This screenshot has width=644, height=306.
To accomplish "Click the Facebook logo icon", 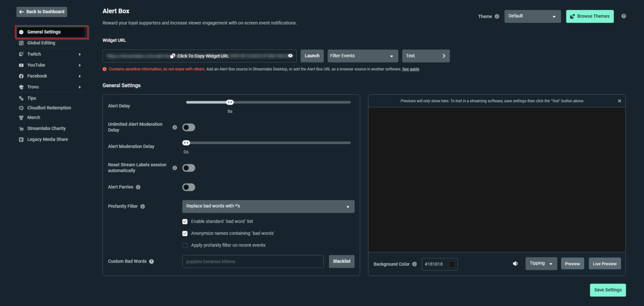I will tap(21, 76).
